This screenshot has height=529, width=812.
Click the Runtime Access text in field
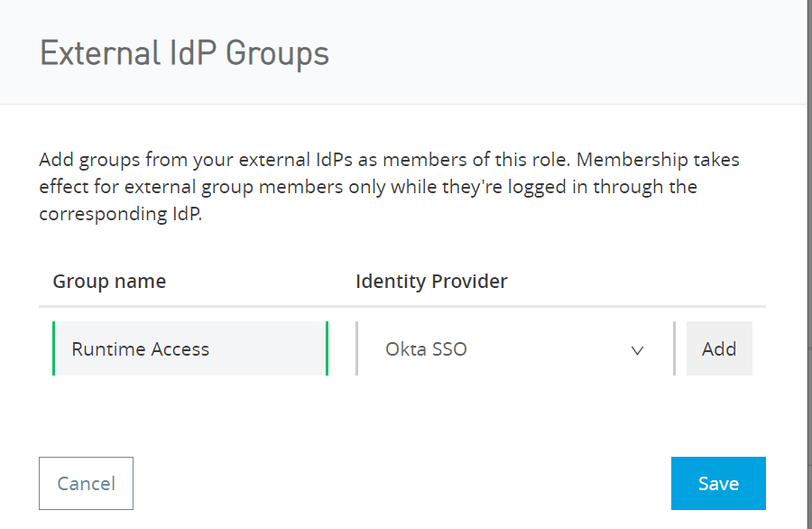(141, 349)
